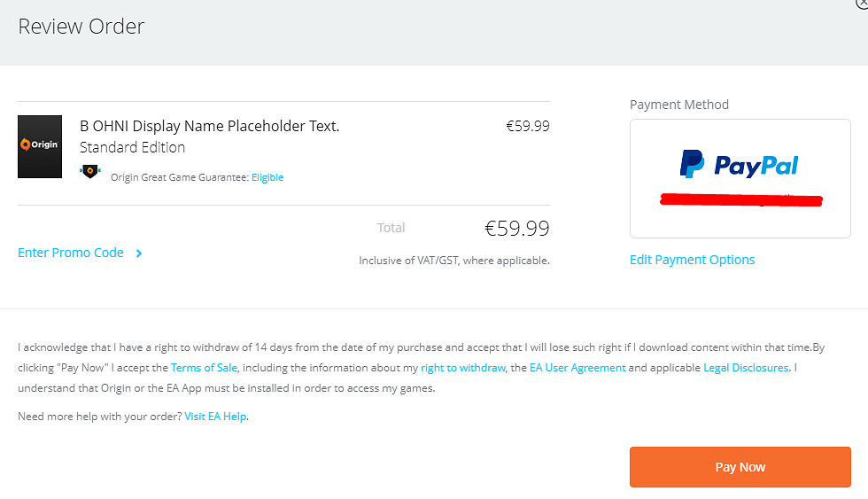Open the Enter Promo Code link
The height and width of the screenshot is (499, 868).
pos(71,253)
